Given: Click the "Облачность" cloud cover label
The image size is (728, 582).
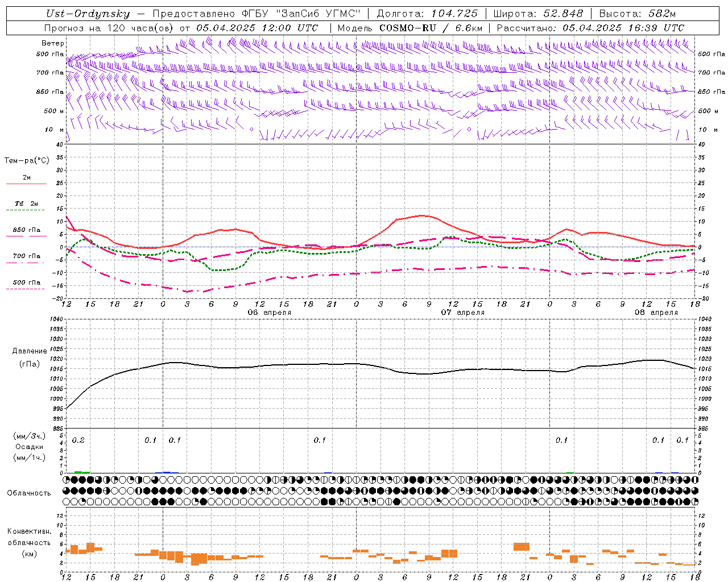Looking at the screenshot, I should [x=29, y=493].
